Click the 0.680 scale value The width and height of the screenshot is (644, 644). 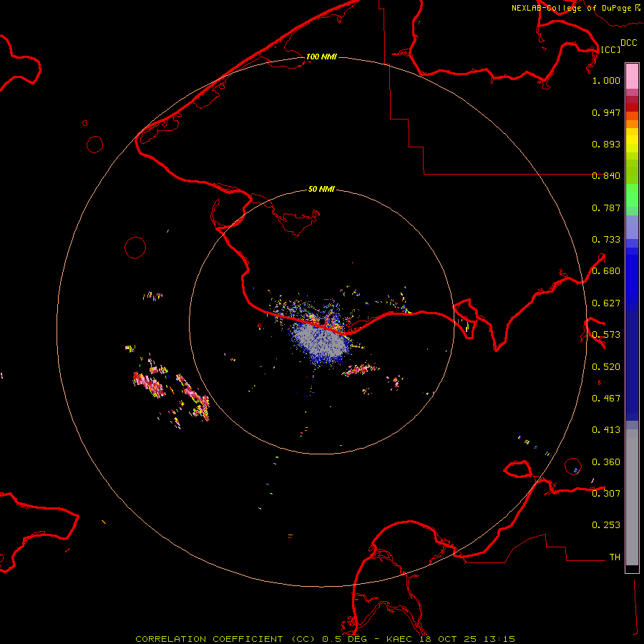click(x=606, y=271)
